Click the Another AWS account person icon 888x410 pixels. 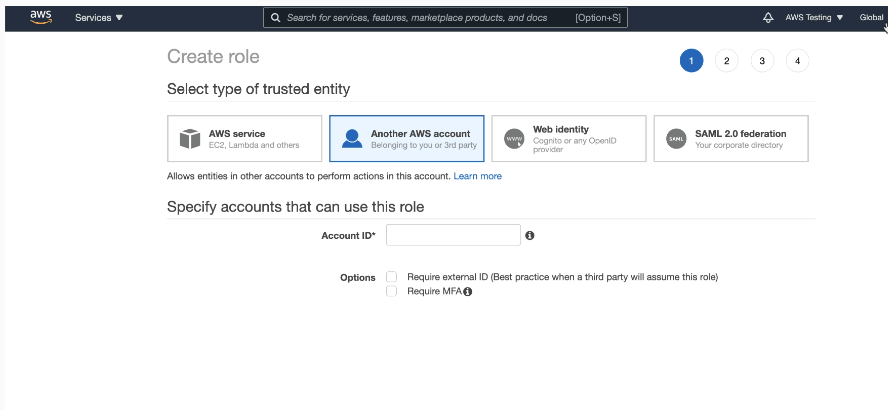[x=352, y=138]
